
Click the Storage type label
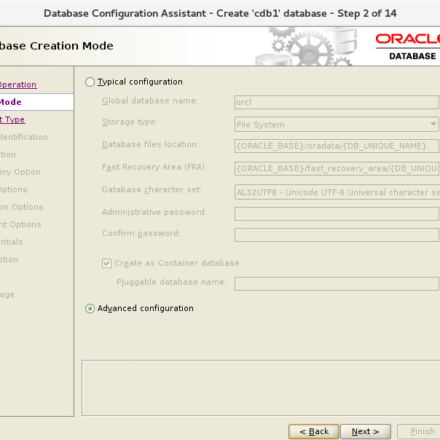[129, 122]
